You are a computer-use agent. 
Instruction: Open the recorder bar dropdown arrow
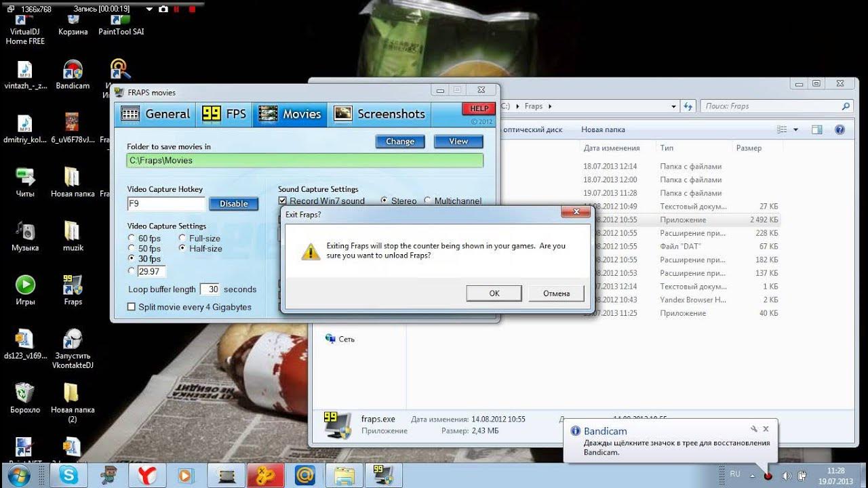(149, 9)
